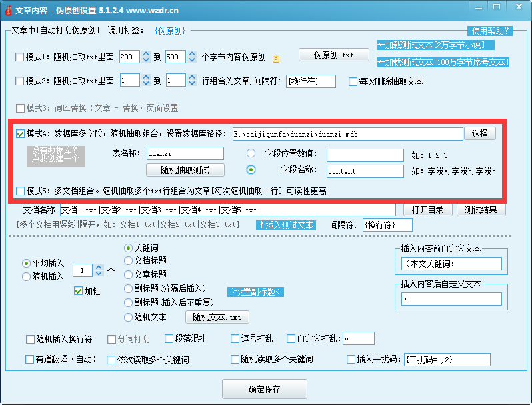Increase 模式2 starting line count
This screenshot has width=532, height=405.
pos(146,77)
